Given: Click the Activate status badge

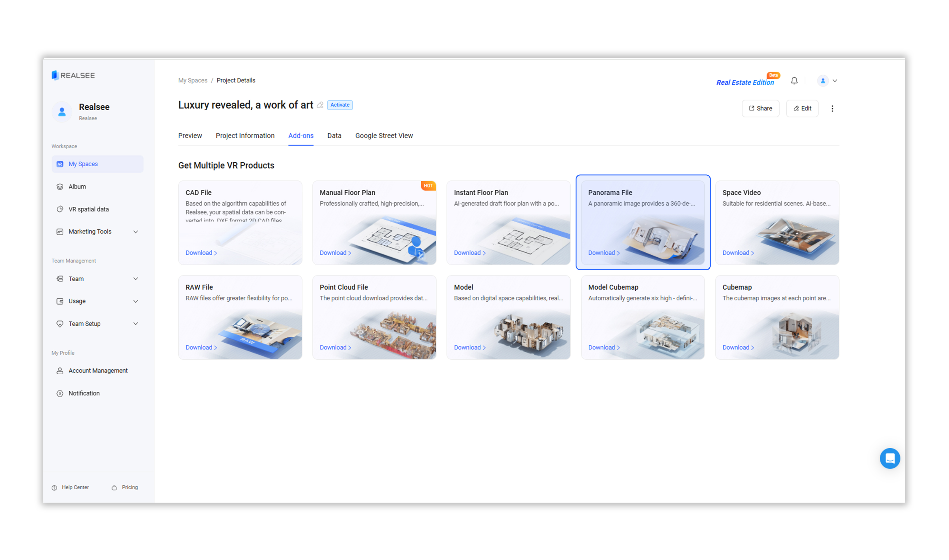Looking at the screenshot, I should pos(340,105).
